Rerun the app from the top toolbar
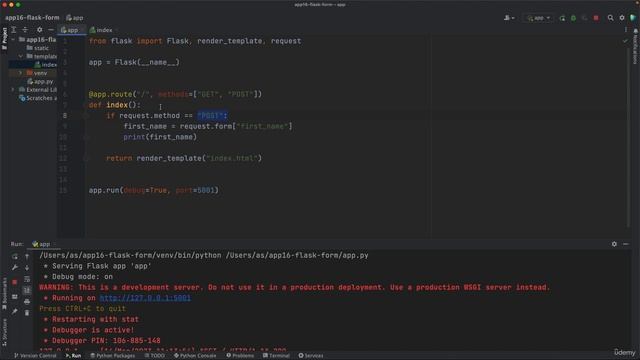Screen dimensions: 640x360 click(x=562, y=18)
